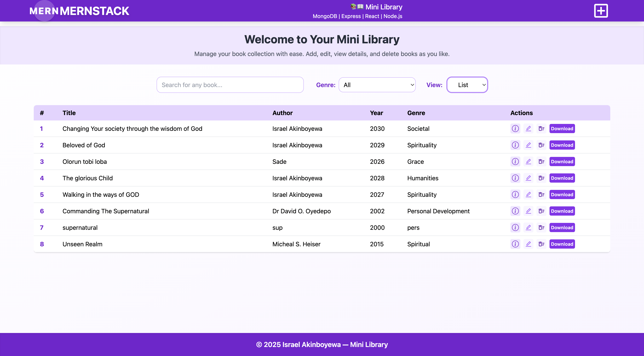This screenshot has height=356, width=644.
Task: Delete the Unseen Realm row
Action: 541,244
